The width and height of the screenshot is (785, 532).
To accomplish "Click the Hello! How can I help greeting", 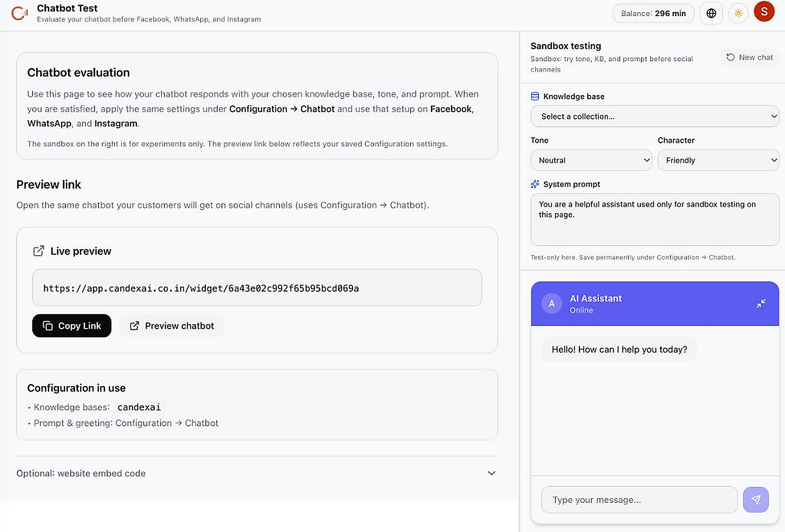I will coord(619,350).
